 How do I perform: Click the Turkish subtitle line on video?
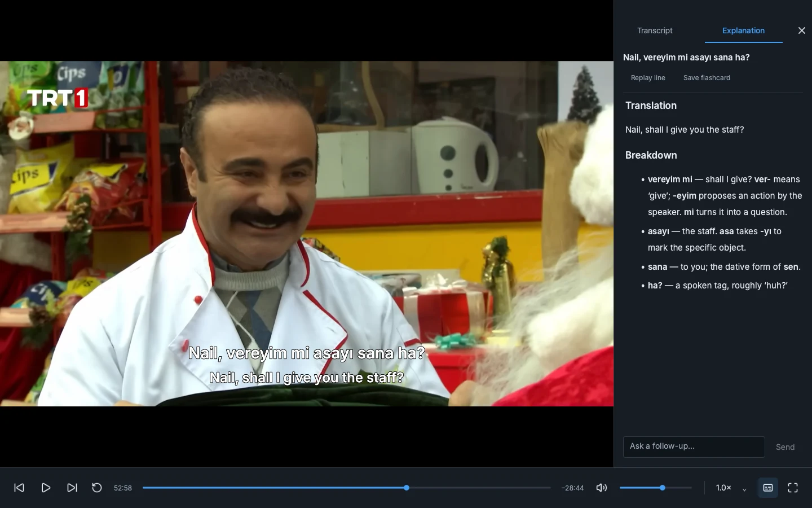coord(306,353)
